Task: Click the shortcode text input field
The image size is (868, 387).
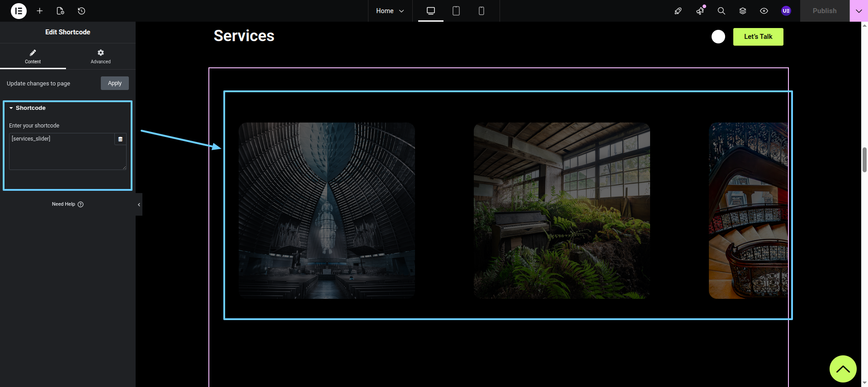Action: pos(61,151)
